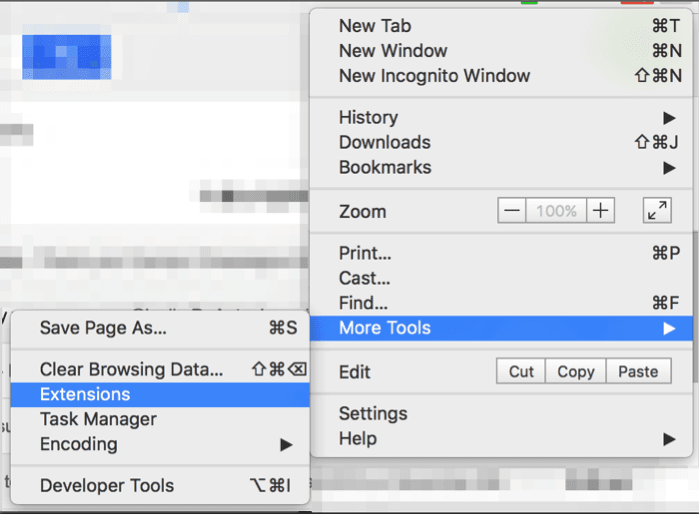The width and height of the screenshot is (700, 515).
Task: Open Chrome Settings
Action: (x=373, y=414)
